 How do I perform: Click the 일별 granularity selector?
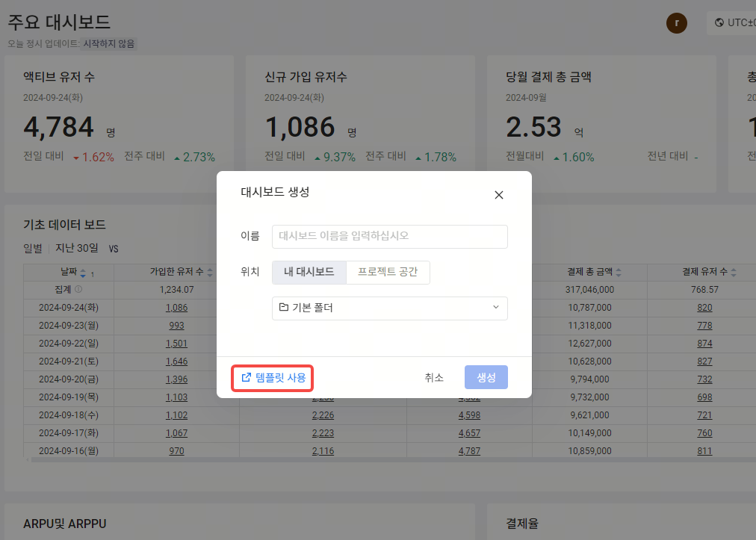tap(33, 248)
